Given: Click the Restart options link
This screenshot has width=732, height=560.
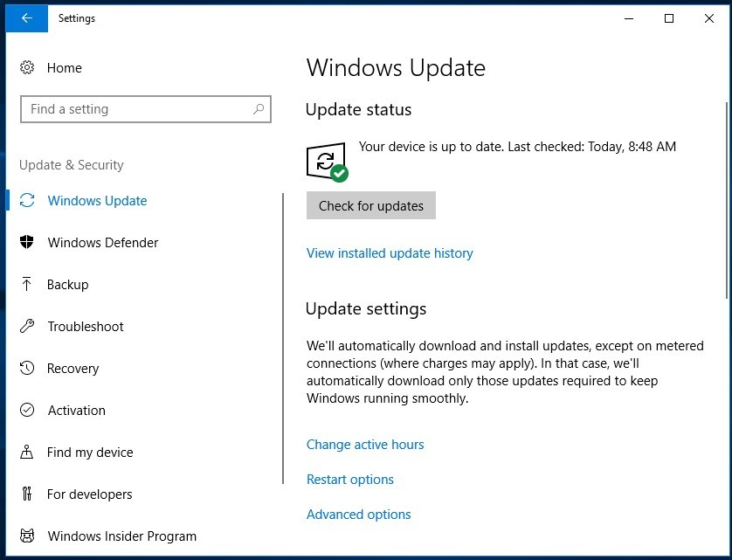Looking at the screenshot, I should click(350, 480).
